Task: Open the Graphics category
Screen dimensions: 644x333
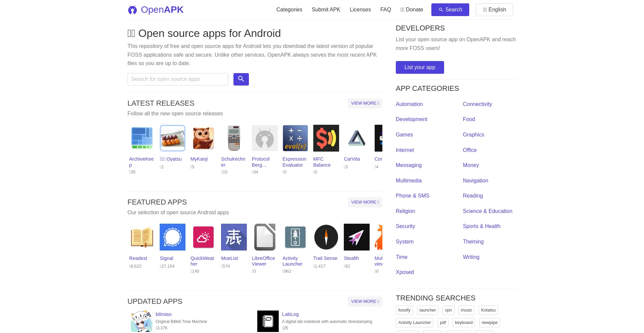Action: pos(474,134)
